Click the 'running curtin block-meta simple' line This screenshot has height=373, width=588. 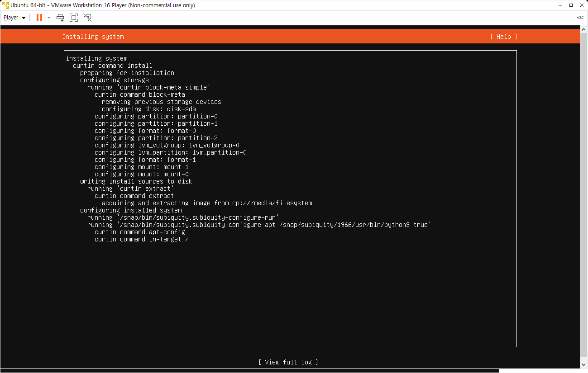(x=149, y=87)
